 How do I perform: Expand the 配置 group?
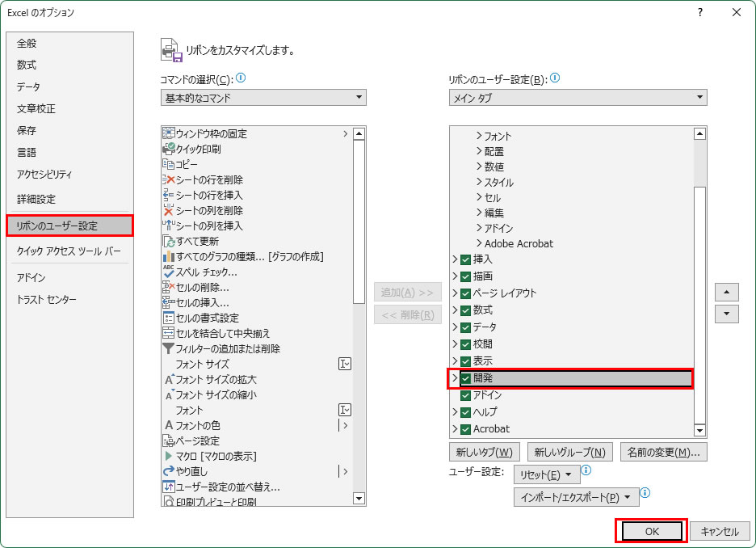click(479, 151)
